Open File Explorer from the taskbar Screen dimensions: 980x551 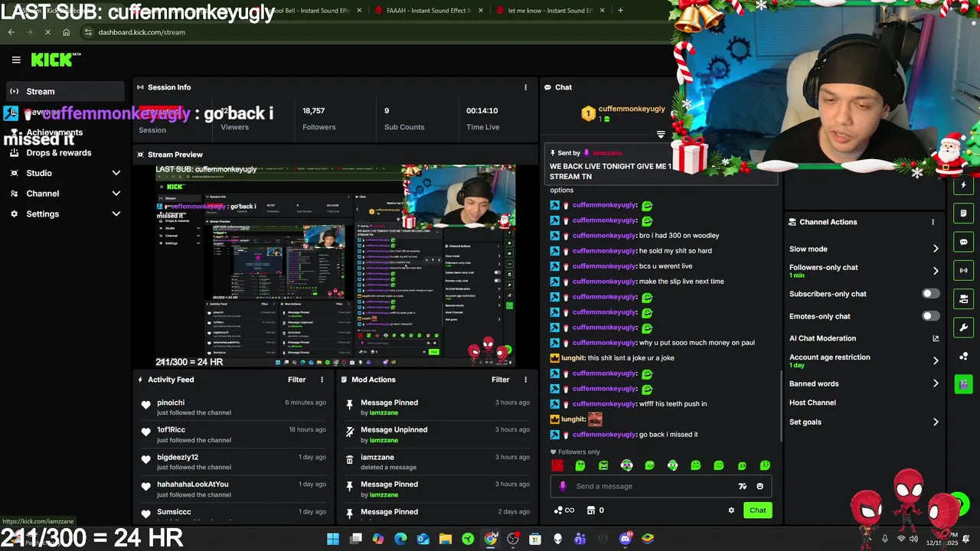(x=446, y=539)
